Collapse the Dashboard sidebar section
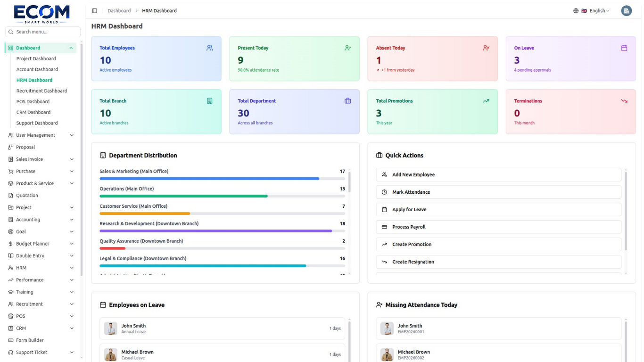This screenshot has width=644, height=362. 41,48
